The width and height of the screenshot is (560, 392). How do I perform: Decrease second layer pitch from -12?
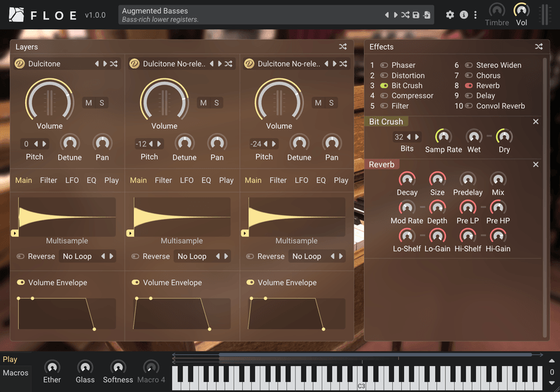click(x=150, y=144)
